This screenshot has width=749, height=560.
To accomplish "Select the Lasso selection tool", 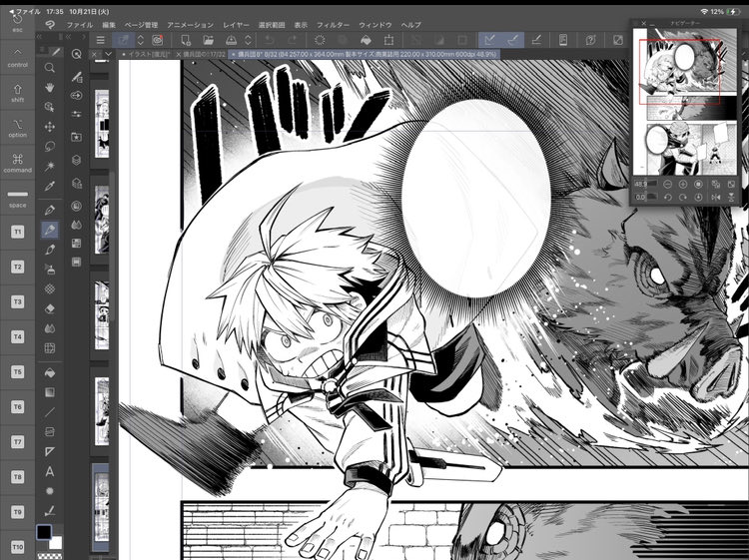I will click(50, 146).
